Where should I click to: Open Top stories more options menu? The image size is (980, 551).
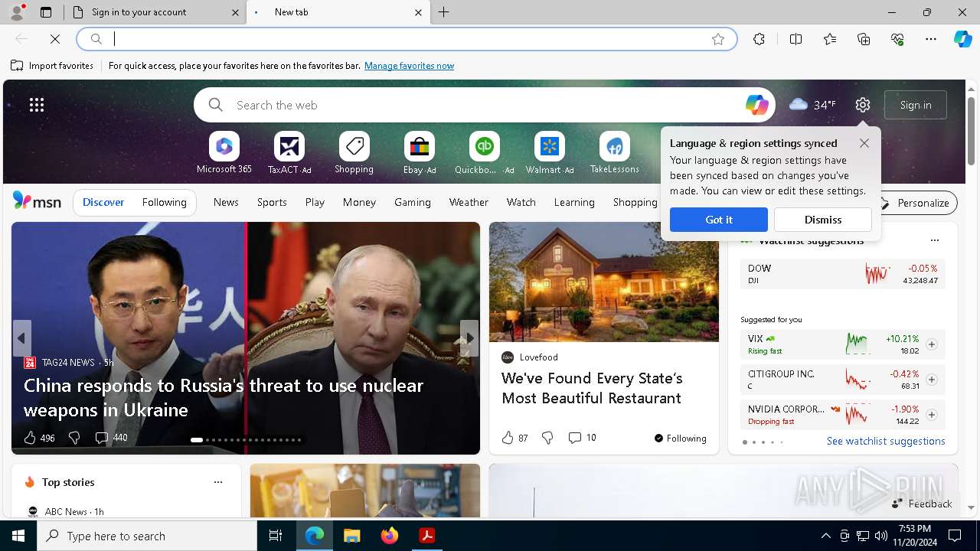click(x=218, y=482)
